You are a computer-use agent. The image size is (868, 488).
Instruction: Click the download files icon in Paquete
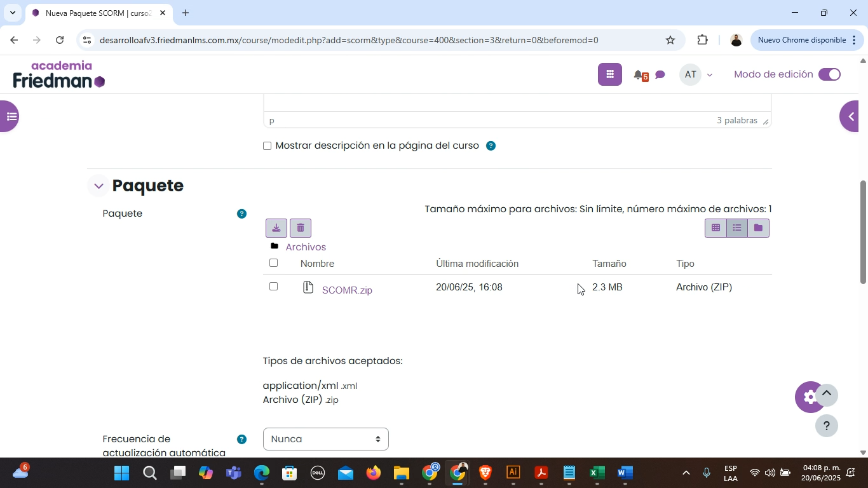276,228
